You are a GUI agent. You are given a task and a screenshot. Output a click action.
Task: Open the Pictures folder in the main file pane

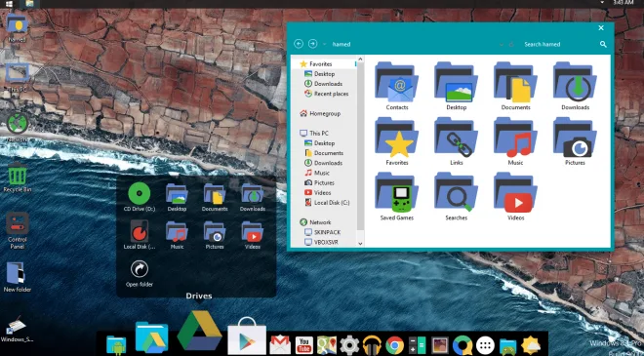coord(575,141)
